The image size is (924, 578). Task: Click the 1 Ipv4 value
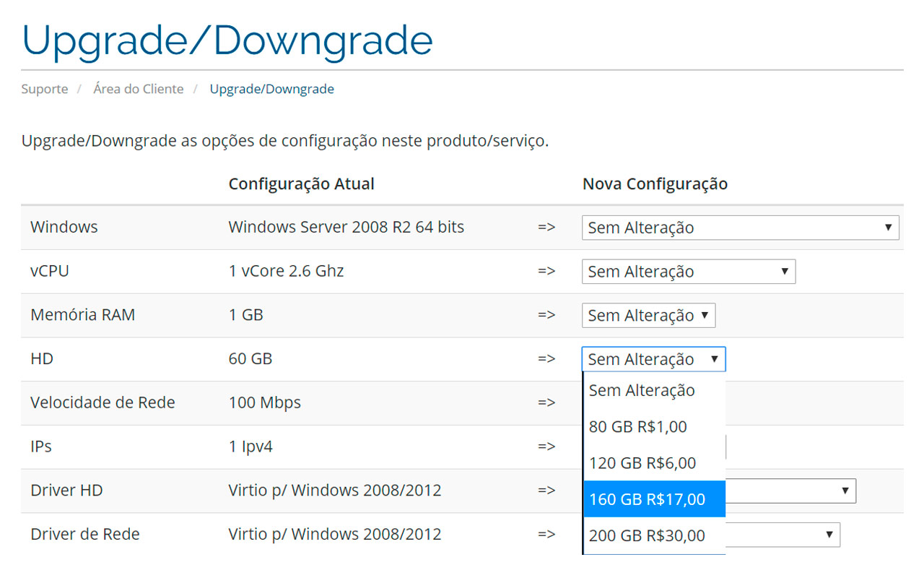[251, 447]
